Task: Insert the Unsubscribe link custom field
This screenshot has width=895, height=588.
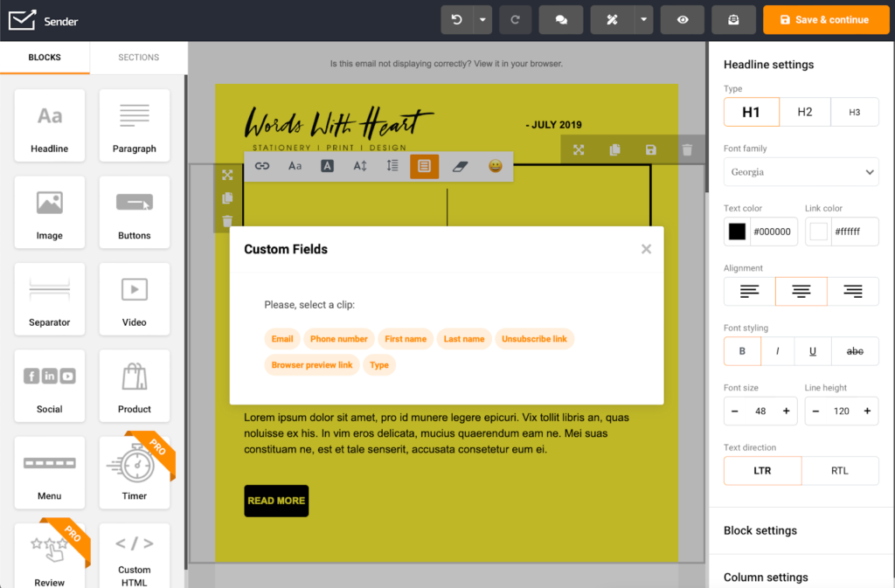Action: [534, 339]
